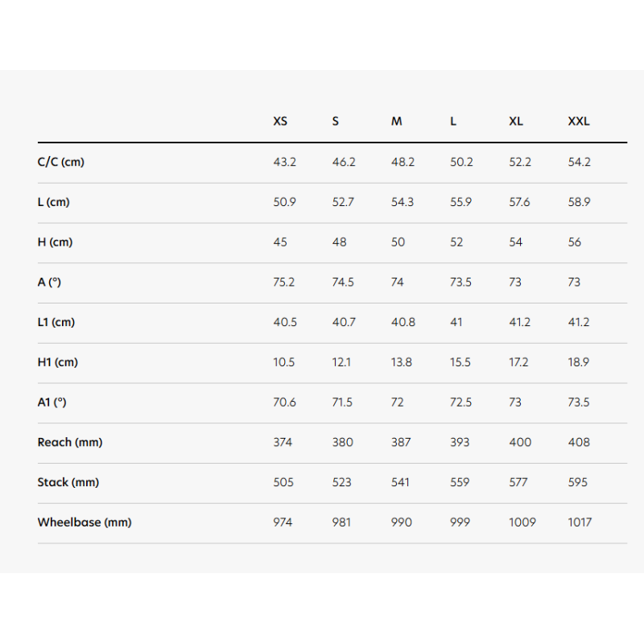Screen dimensions: 644x644
Task: Select the XXL size column header
Action: pyautogui.click(x=579, y=122)
